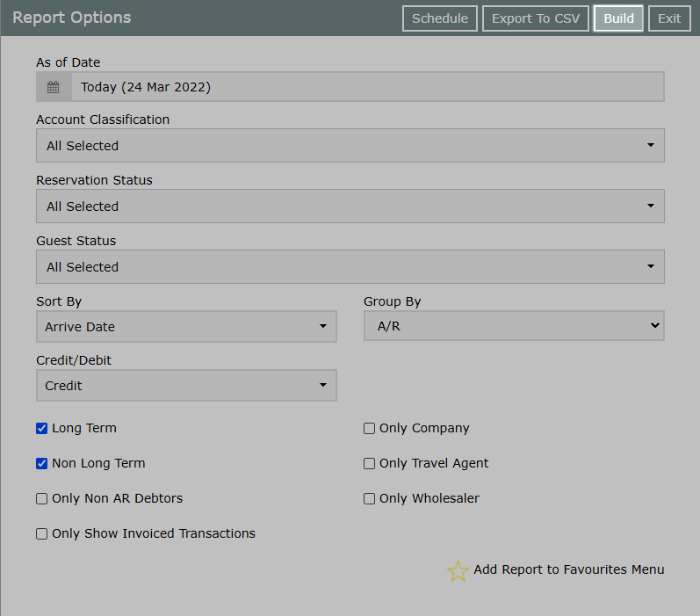Enable Only Non AR Debtors
This screenshot has width=700, height=616.
coord(41,498)
